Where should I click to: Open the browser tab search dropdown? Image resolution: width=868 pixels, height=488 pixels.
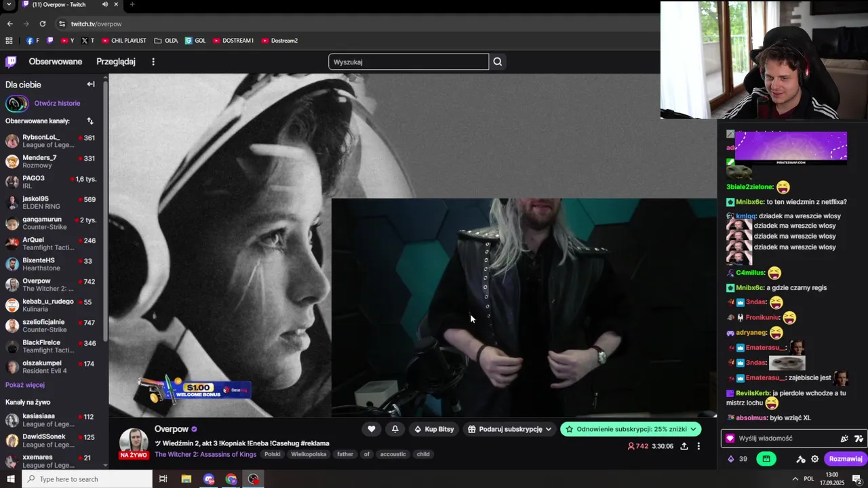9,5
